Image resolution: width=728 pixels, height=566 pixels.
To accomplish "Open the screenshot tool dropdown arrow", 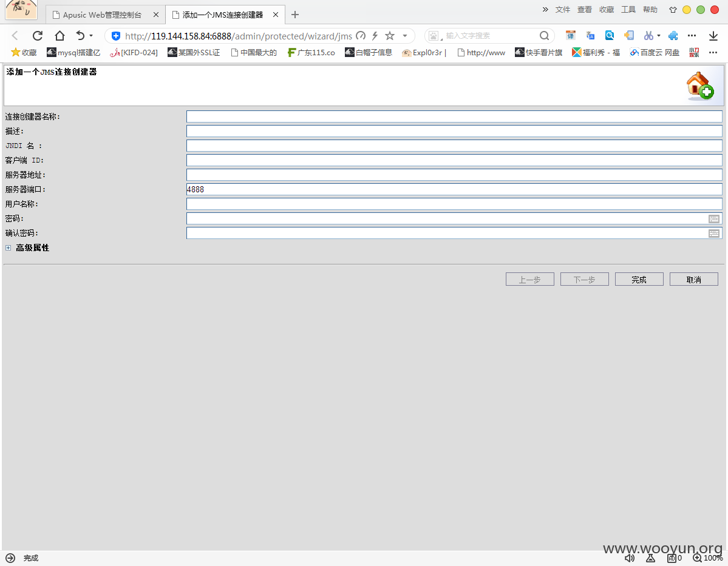I will 659,36.
